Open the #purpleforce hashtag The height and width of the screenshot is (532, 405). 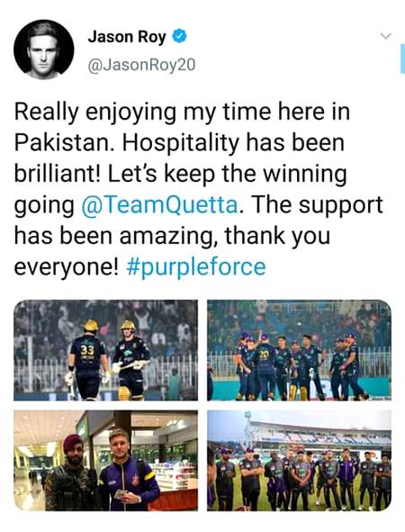point(196,267)
